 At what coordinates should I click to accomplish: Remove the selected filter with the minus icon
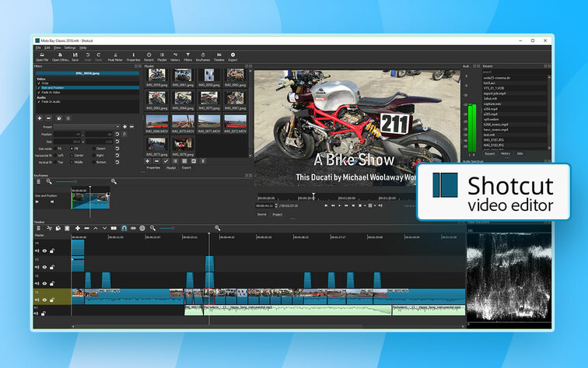coord(49,118)
